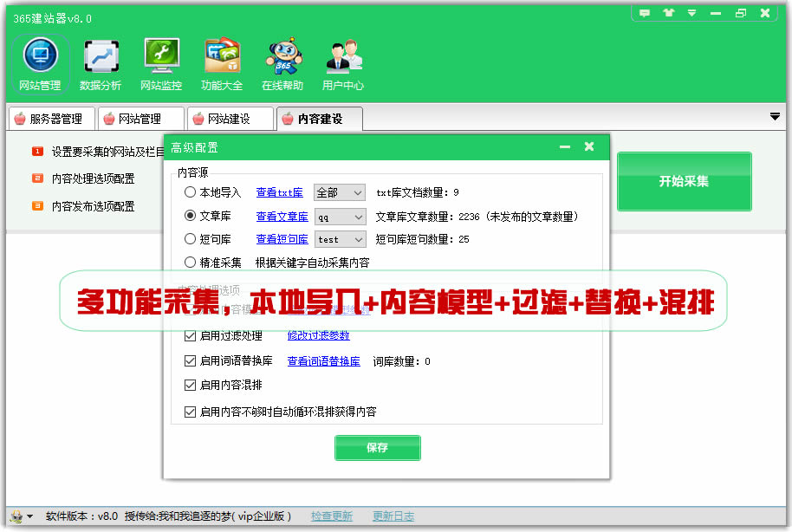
Task: Switch to the 服务器管理 tab
Action: tap(50, 119)
